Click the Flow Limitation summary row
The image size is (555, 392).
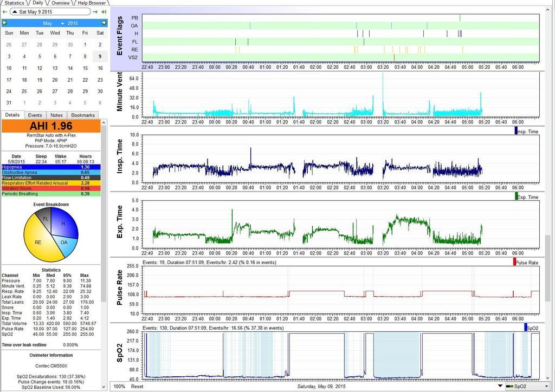pyautogui.click(x=51, y=178)
